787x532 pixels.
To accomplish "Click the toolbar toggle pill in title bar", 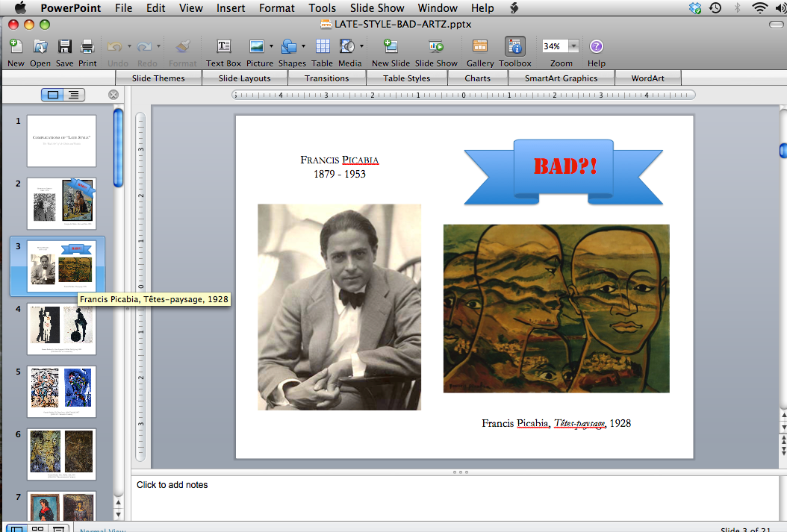I will [776, 25].
